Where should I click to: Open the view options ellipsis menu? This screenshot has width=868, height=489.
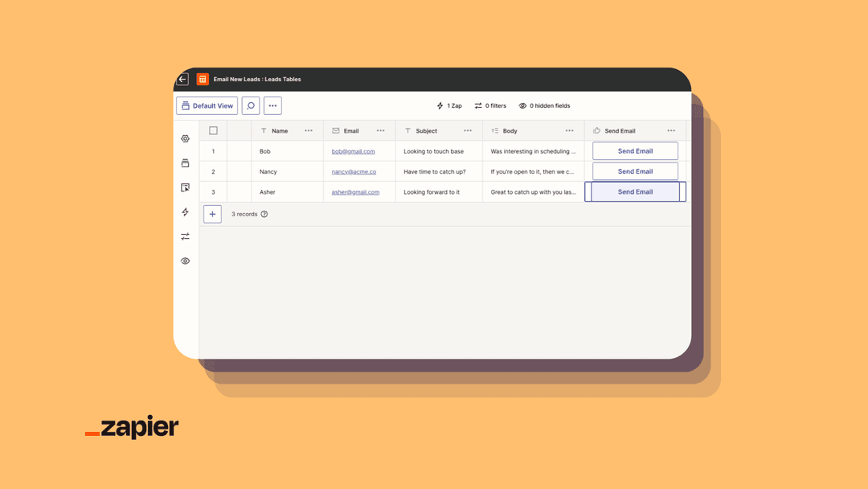pos(272,105)
